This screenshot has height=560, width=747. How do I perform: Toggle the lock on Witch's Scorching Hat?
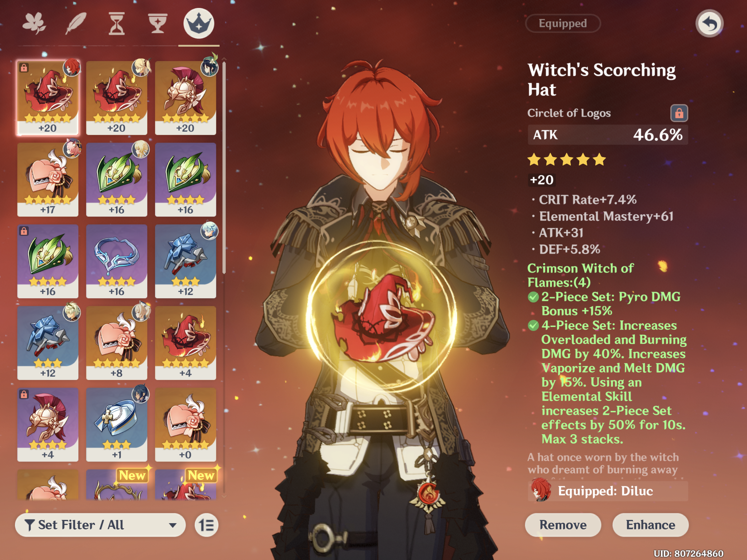tap(679, 113)
